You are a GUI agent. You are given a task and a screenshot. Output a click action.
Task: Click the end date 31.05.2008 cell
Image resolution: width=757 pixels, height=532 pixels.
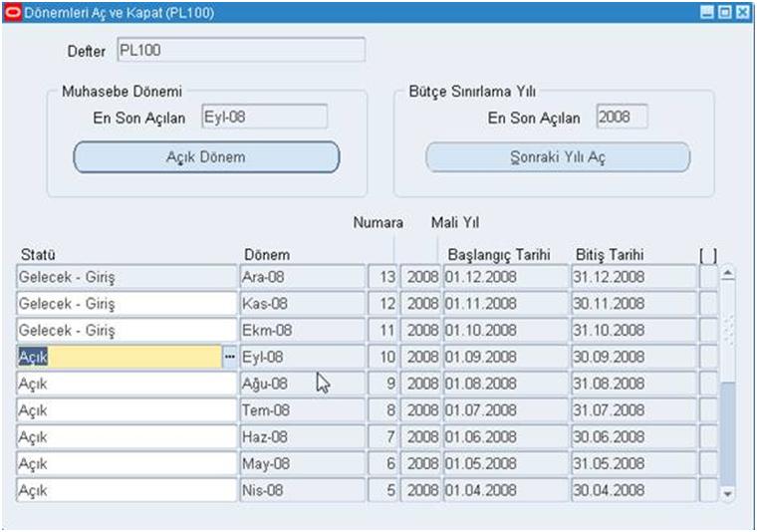click(633, 464)
